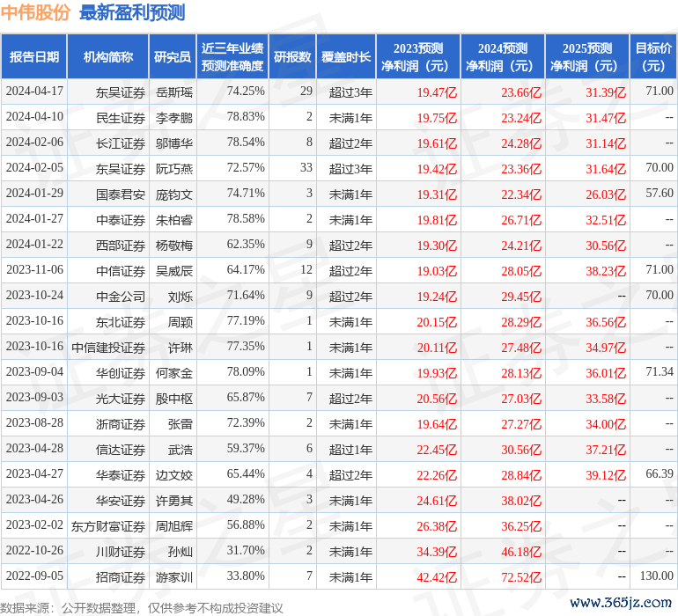678x616 pixels.
Task: Click institution 光大证券
Action: pos(121,398)
